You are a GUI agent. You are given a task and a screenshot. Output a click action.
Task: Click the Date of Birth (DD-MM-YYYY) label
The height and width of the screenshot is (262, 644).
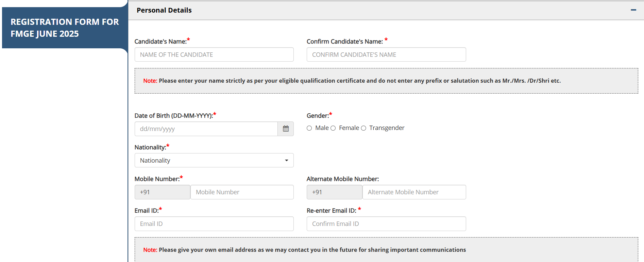point(174,116)
